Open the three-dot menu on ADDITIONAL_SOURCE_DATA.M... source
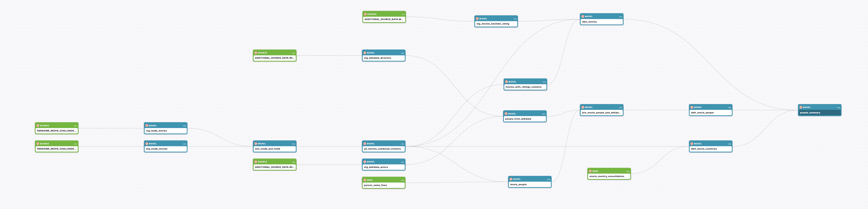Screen dimensions: 868x209 click(x=403, y=15)
